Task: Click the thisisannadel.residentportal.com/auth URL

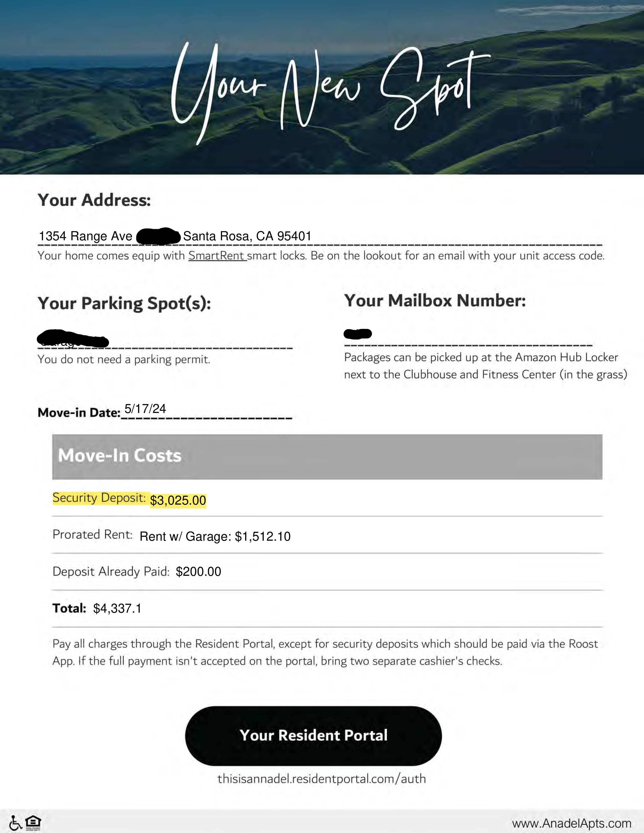Action: (321, 778)
